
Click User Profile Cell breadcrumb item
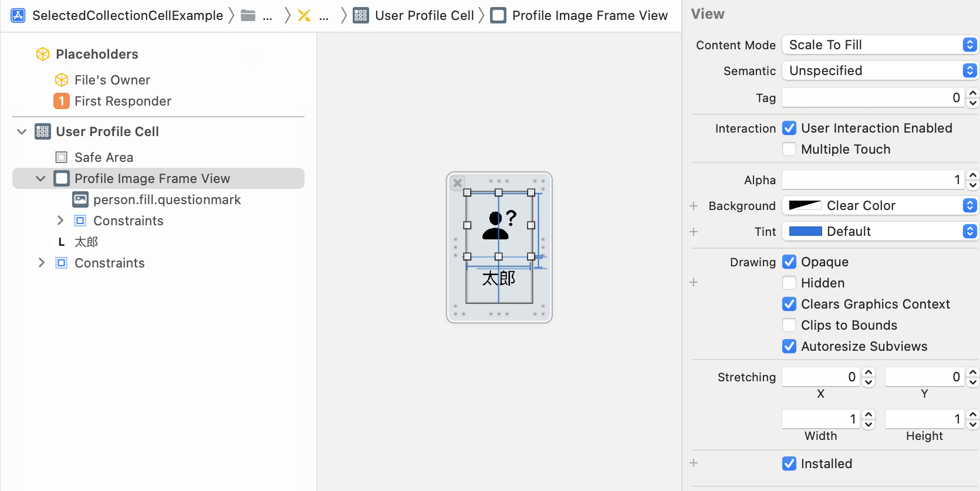tap(424, 15)
